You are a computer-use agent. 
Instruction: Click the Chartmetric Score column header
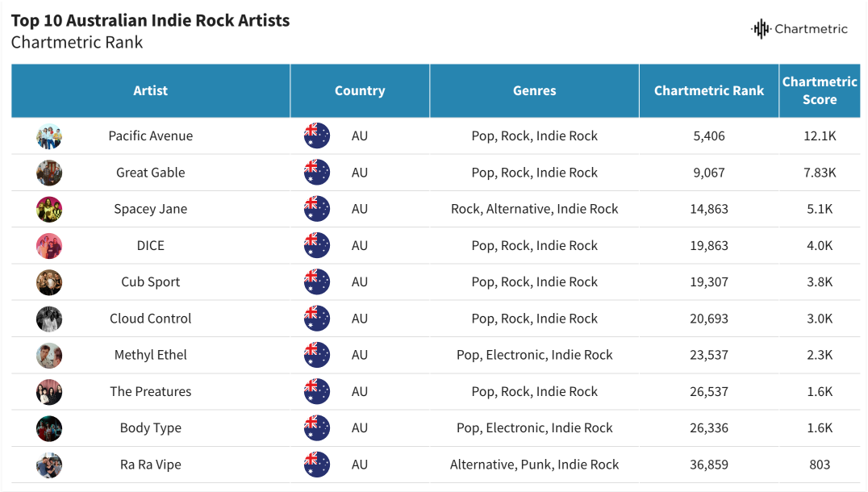click(x=819, y=91)
